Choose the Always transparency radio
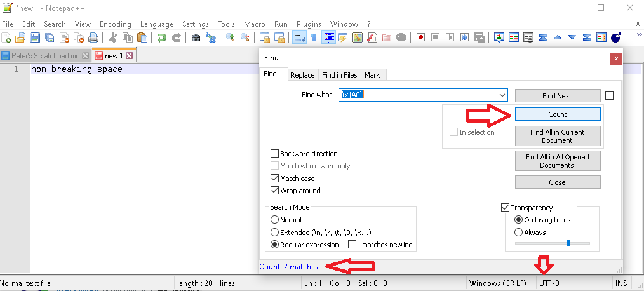The image size is (644, 291). click(x=518, y=232)
